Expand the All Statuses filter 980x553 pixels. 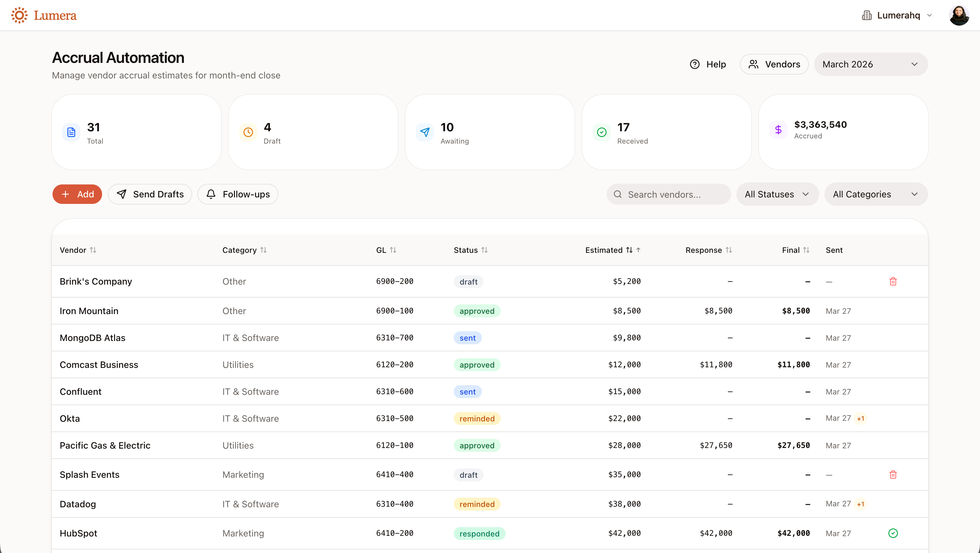[777, 194]
